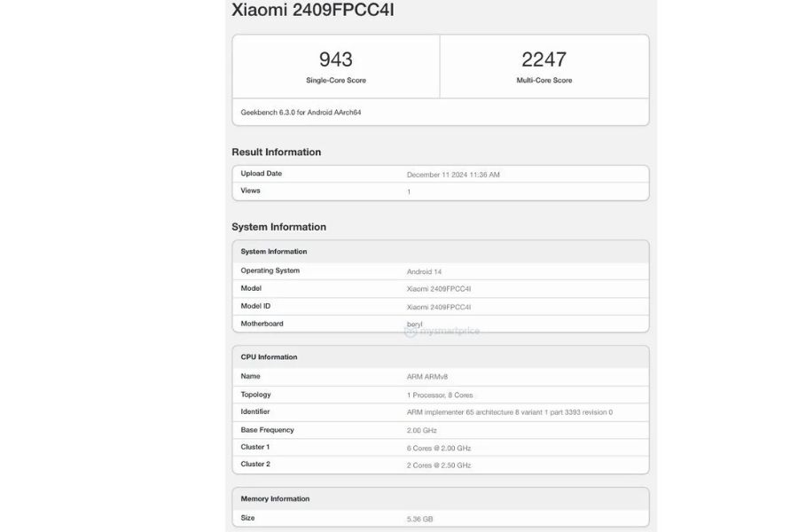Click the CPU Name label
The width and height of the screenshot is (798, 532).
click(x=250, y=376)
